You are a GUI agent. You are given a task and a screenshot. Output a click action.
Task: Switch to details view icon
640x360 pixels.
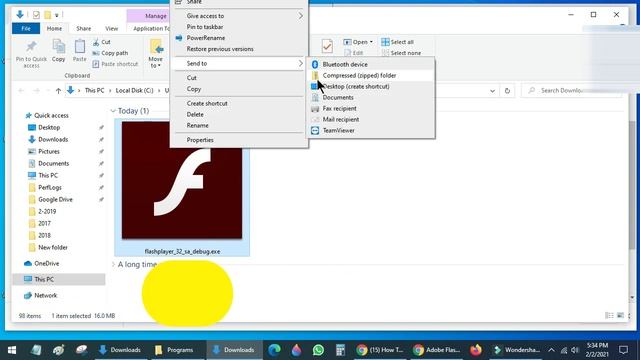click(x=609, y=316)
